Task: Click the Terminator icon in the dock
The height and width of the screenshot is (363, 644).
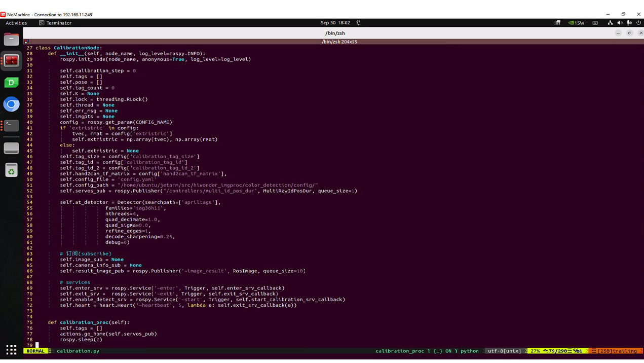Action: (11, 61)
